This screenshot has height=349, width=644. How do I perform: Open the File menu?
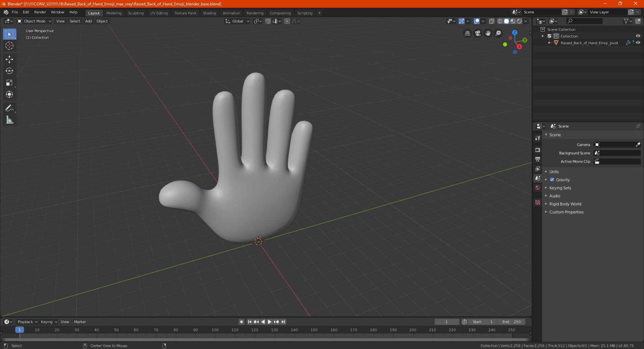tap(15, 12)
